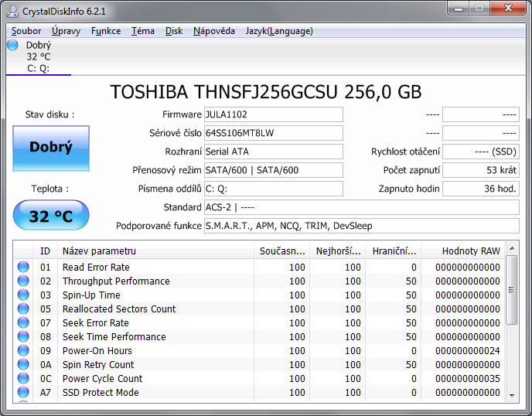The width and height of the screenshot is (532, 416).
Task: Click the ID column header
Action: click(45, 251)
